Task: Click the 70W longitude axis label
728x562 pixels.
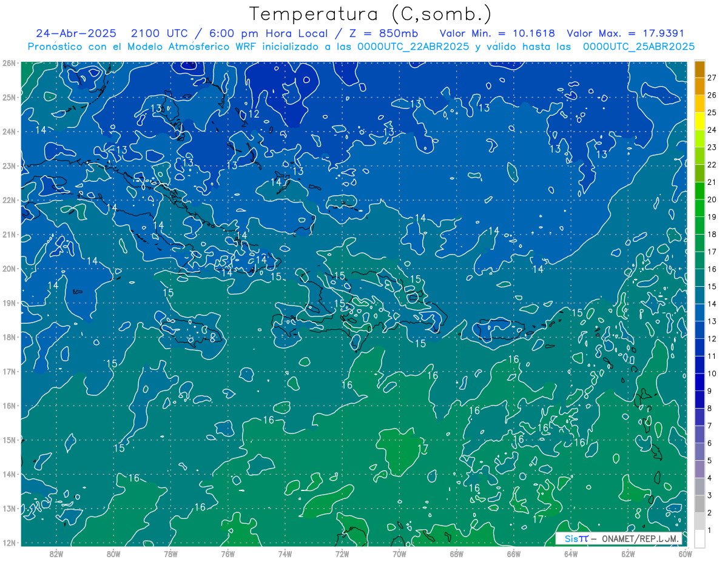Action: click(x=399, y=554)
